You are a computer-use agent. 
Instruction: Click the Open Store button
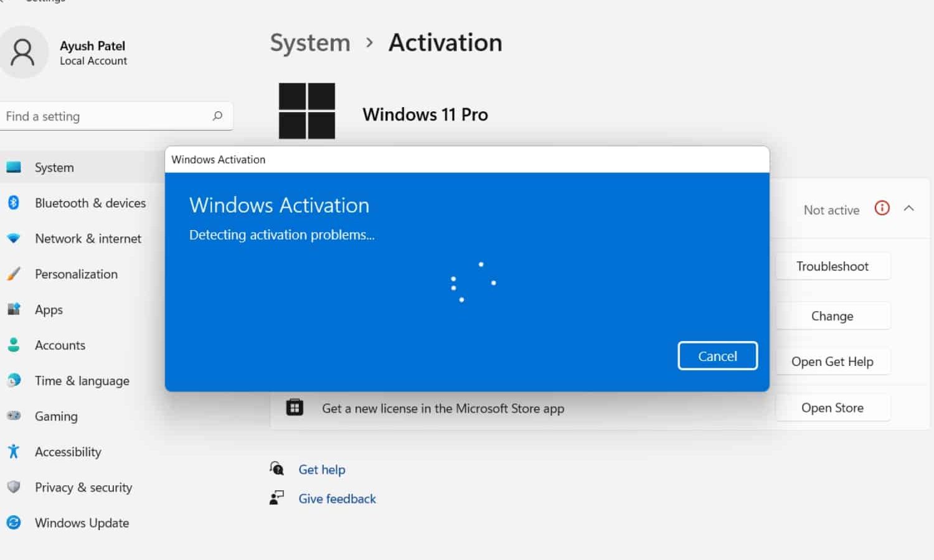(833, 408)
